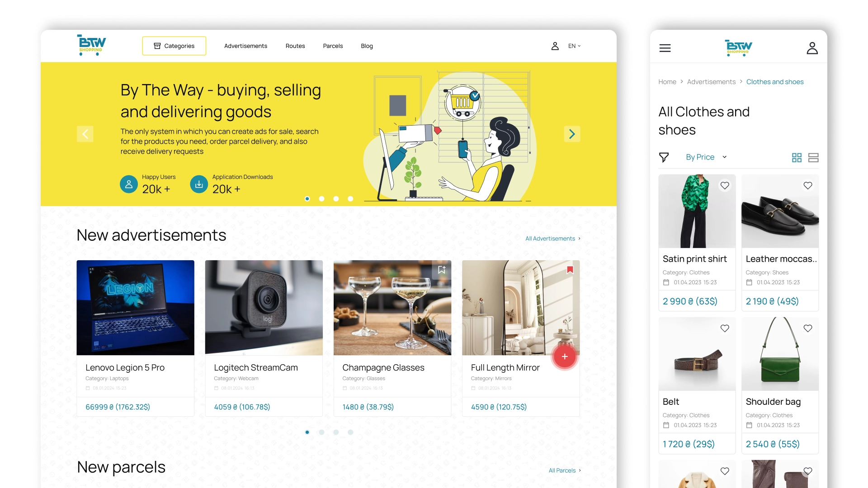The width and height of the screenshot is (868, 488).
Task: Go to Advertisements breadcrumb in mobile view
Action: click(x=711, y=82)
